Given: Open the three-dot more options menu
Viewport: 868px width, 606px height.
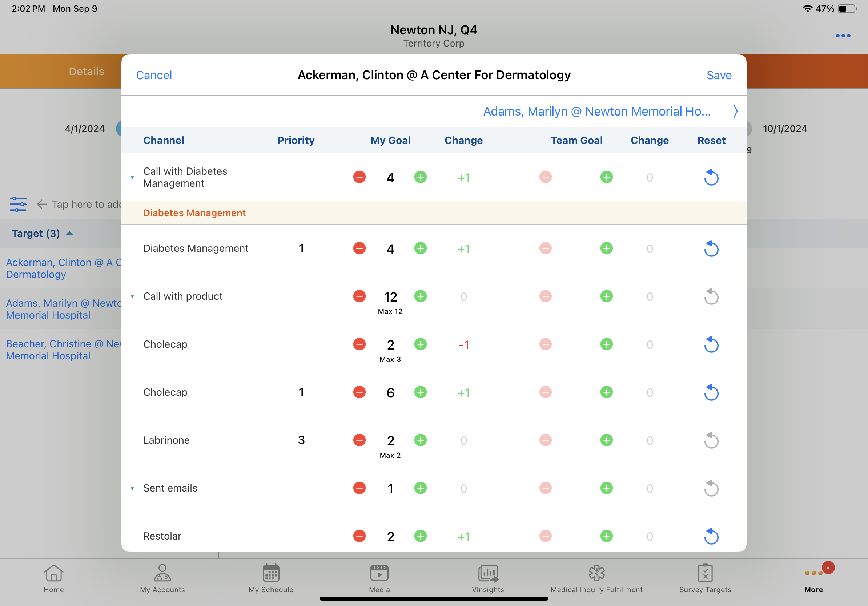Looking at the screenshot, I should click(843, 36).
